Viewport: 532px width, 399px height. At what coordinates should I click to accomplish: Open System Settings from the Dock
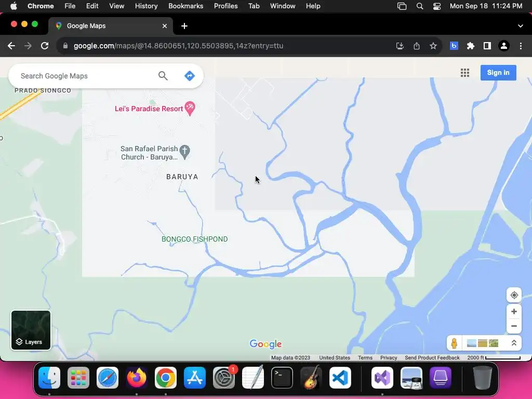[223, 378]
